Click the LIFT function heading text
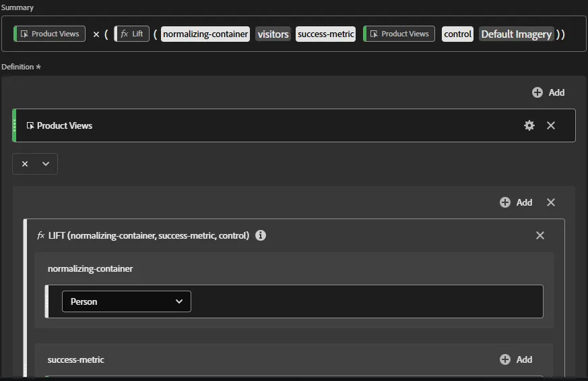Screen dimensions: 588x381 pyautogui.click(x=149, y=235)
